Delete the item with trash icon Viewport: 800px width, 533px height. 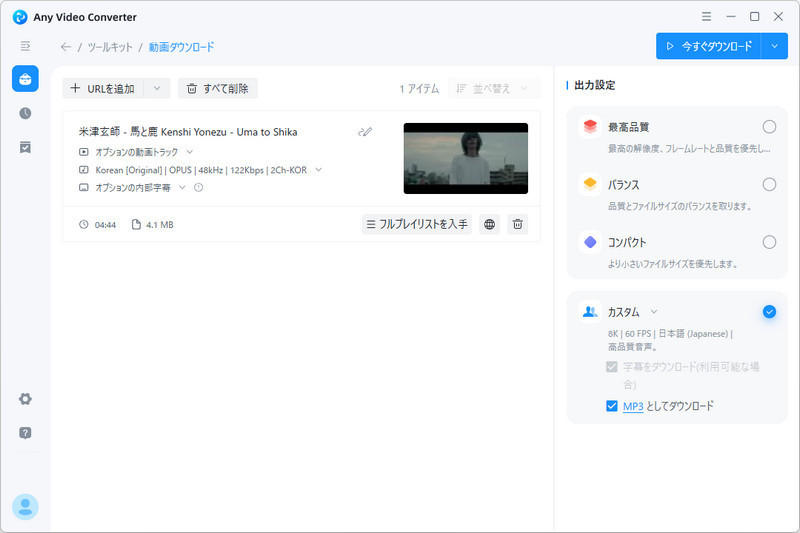(x=517, y=224)
